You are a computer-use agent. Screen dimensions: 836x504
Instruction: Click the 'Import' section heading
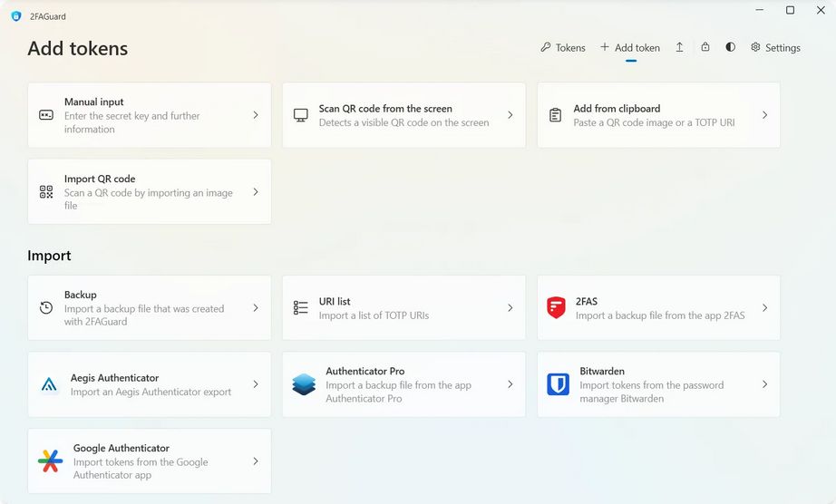[x=49, y=256]
